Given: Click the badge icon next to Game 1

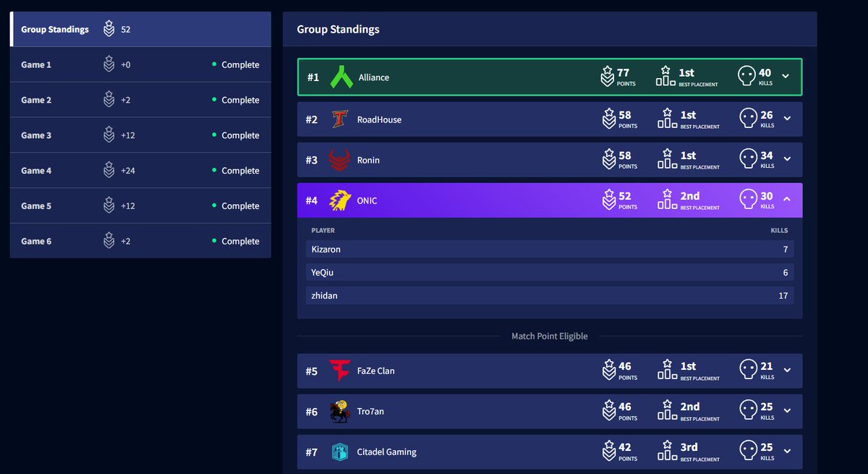Looking at the screenshot, I should click(x=109, y=64).
